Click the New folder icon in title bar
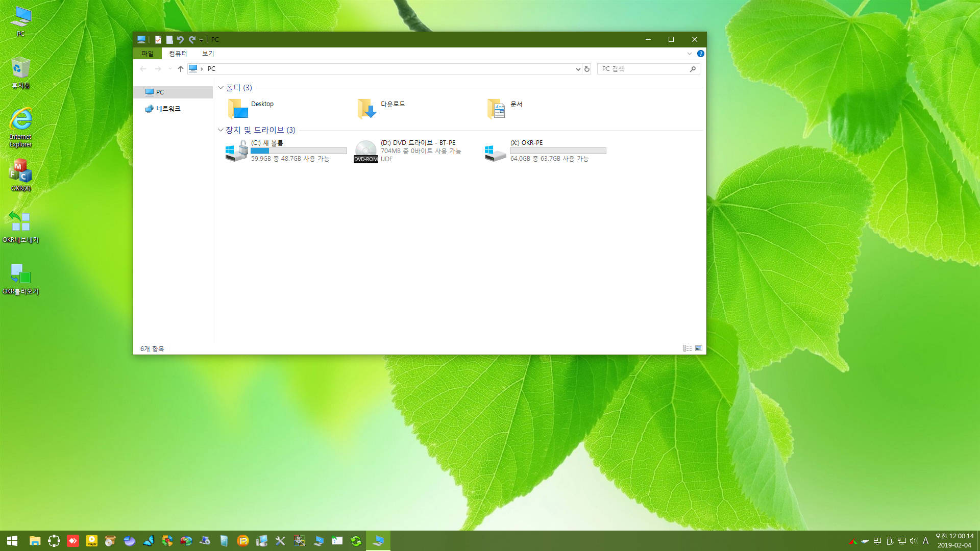The width and height of the screenshot is (980, 551). (169, 39)
